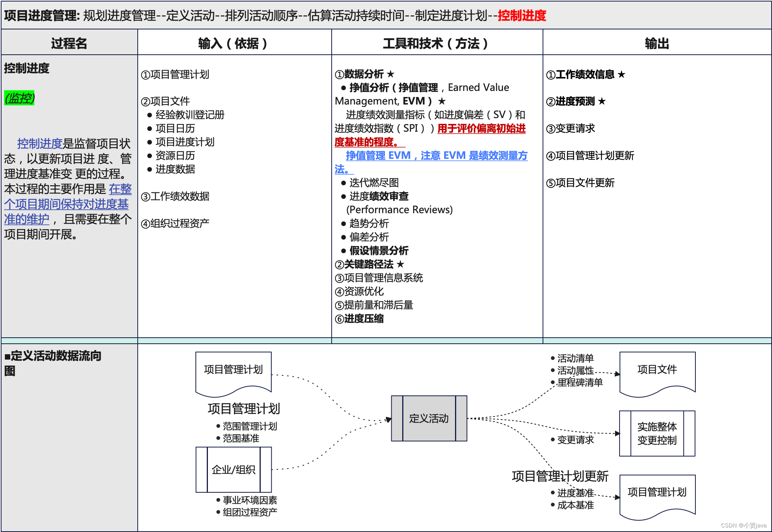This screenshot has height=532, width=772.
Task: Click the (Performance Reviews) text
Action: point(399,209)
